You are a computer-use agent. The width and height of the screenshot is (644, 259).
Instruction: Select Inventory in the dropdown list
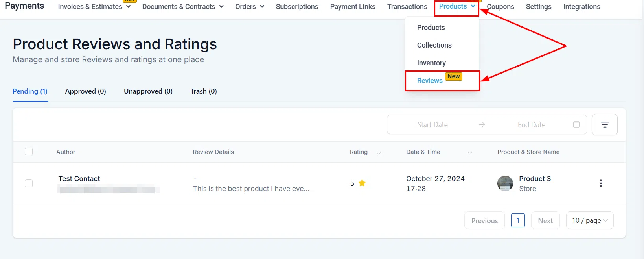(431, 63)
